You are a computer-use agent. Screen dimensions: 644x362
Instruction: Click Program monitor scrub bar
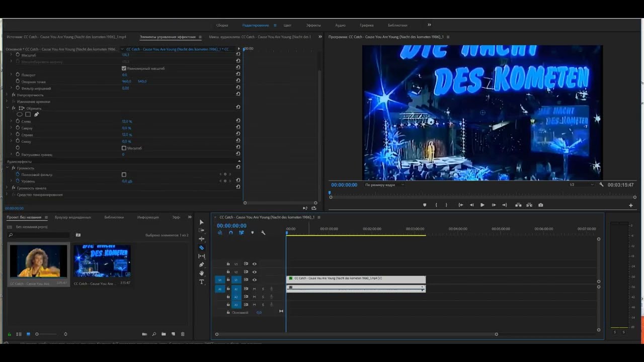[482, 197]
